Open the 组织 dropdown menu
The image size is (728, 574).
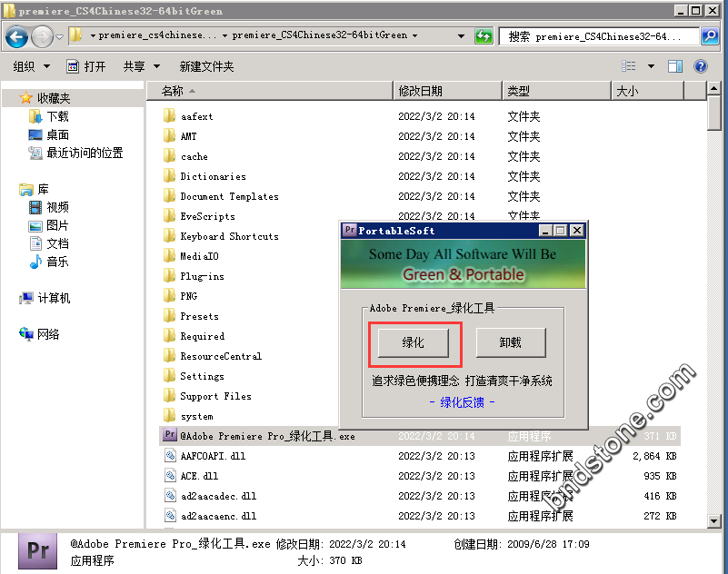coord(30,66)
